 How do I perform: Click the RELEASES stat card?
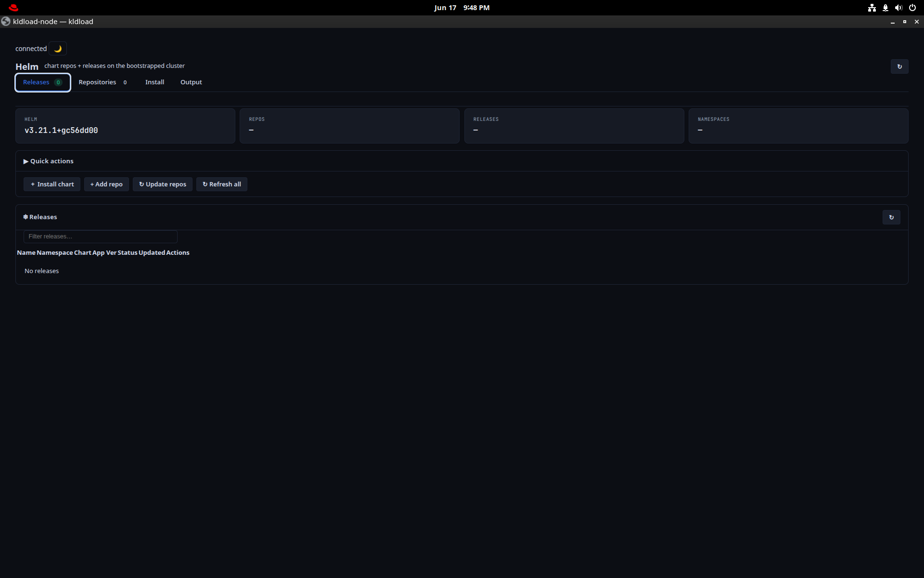[574, 126]
